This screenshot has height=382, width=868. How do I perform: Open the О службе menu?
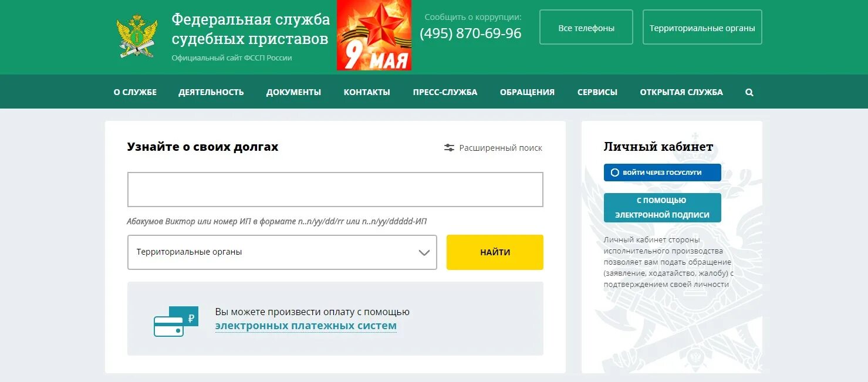click(x=135, y=92)
